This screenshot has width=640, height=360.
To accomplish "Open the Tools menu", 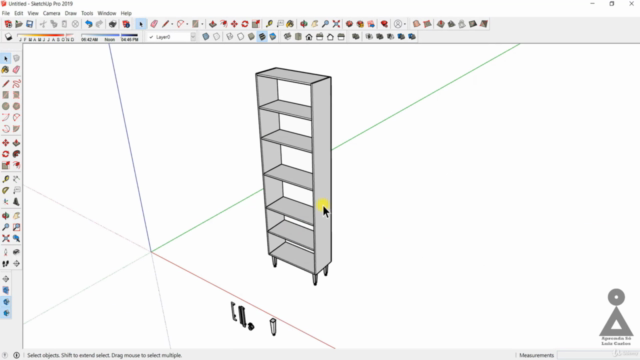I will [x=87, y=13].
